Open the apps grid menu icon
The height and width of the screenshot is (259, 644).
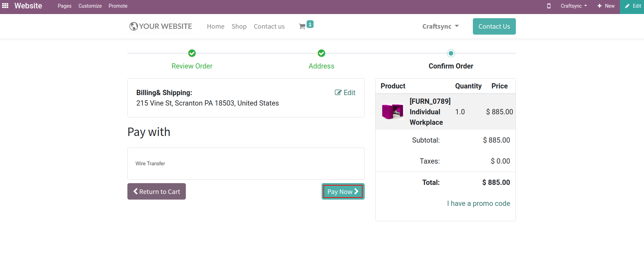click(5, 6)
